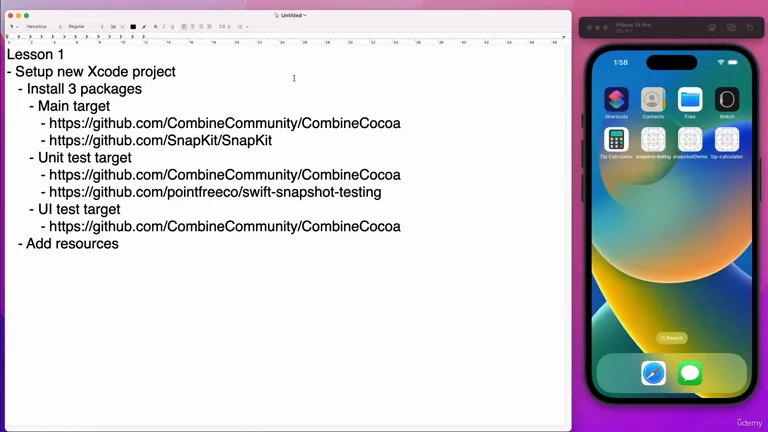Screen dimensions: 768x432
Task: Justify text alignment
Action: pyautogui.click(x=209, y=27)
